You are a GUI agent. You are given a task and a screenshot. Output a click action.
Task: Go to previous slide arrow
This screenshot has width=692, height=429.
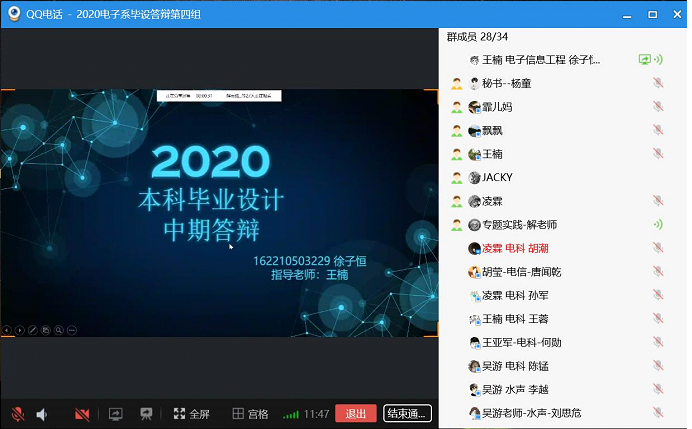click(7, 329)
